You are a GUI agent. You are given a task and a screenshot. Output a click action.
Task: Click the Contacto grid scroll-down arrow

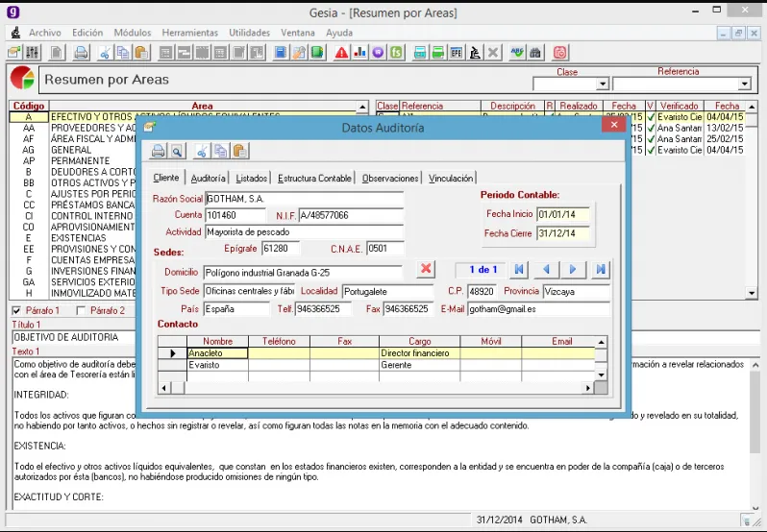[602, 375]
